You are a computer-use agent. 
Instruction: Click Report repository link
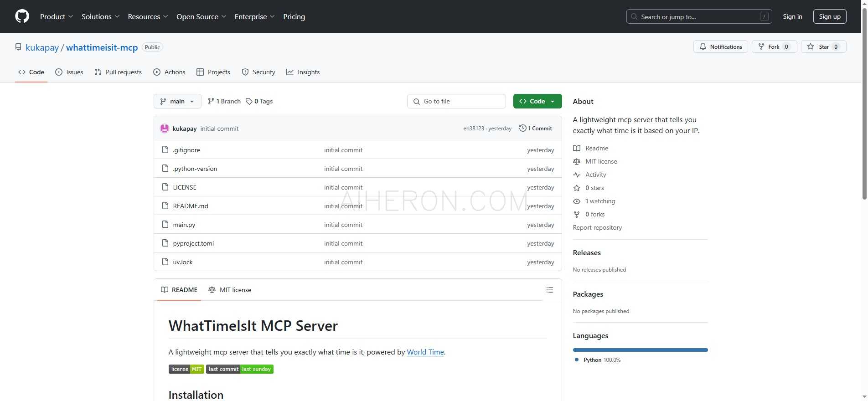coord(597,227)
